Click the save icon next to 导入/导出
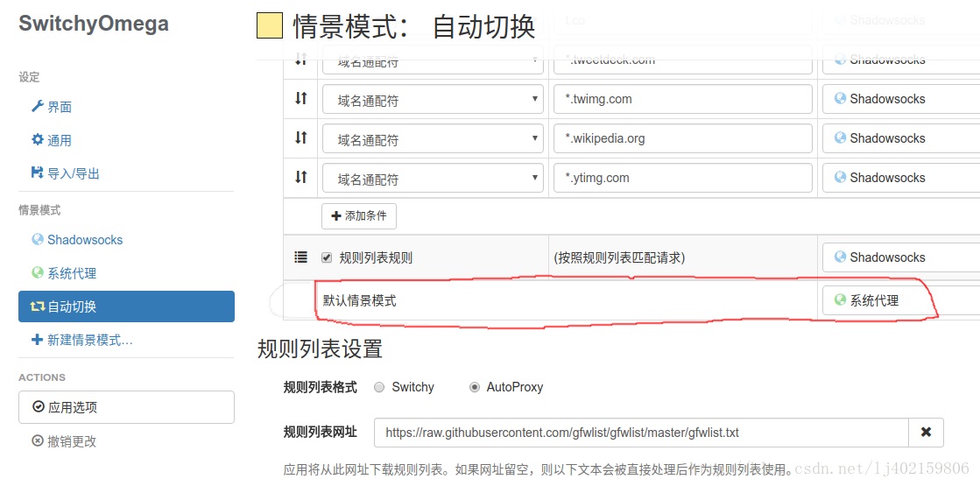980x486 pixels. coord(37,173)
